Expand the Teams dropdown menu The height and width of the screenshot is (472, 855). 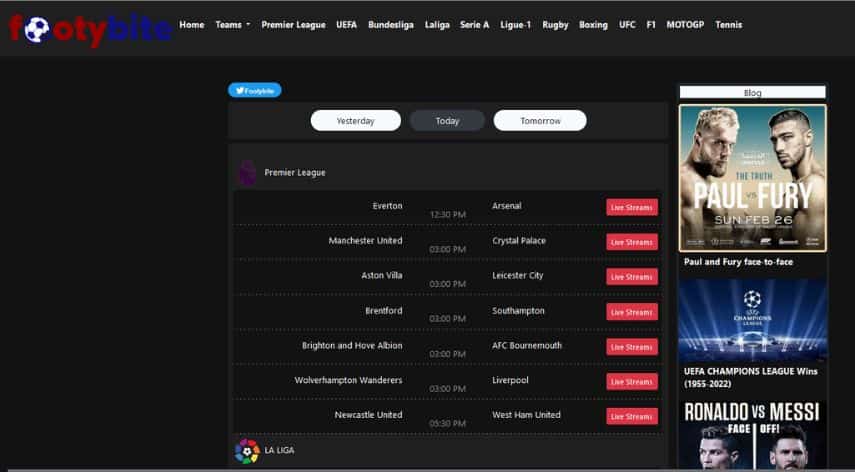(x=233, y=25)
